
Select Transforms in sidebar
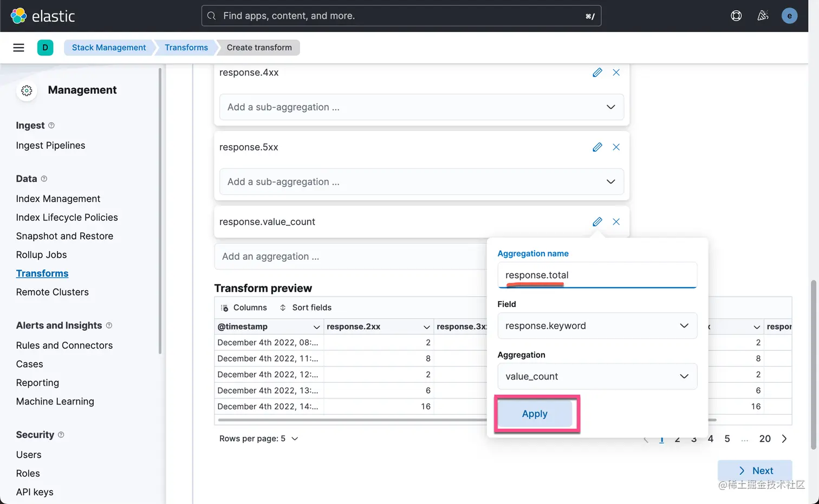(42, 273)
